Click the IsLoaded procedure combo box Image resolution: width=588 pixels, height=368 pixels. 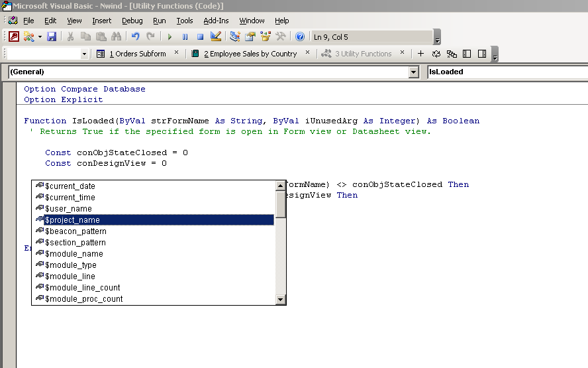pos(508,72)
